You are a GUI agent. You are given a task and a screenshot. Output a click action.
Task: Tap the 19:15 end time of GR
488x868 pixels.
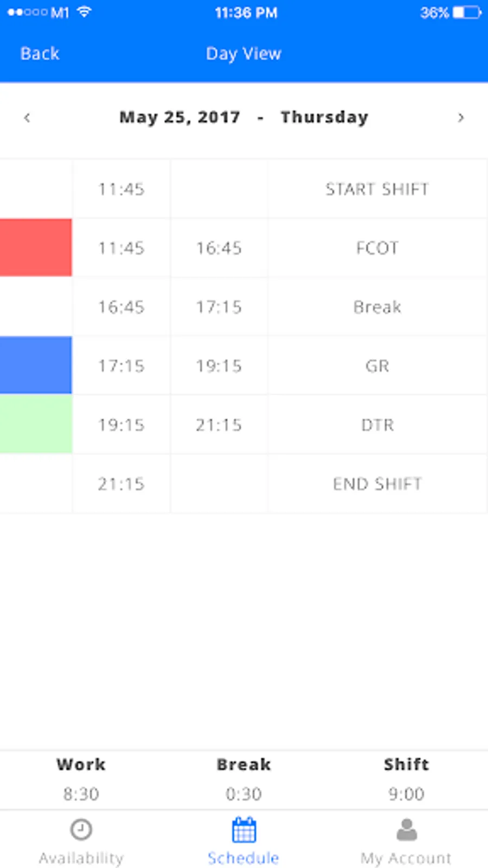[219, 366]
